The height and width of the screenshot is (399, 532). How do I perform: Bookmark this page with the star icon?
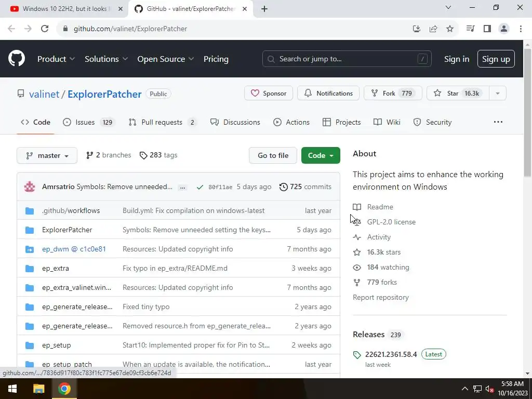click(x=450, y=29)
